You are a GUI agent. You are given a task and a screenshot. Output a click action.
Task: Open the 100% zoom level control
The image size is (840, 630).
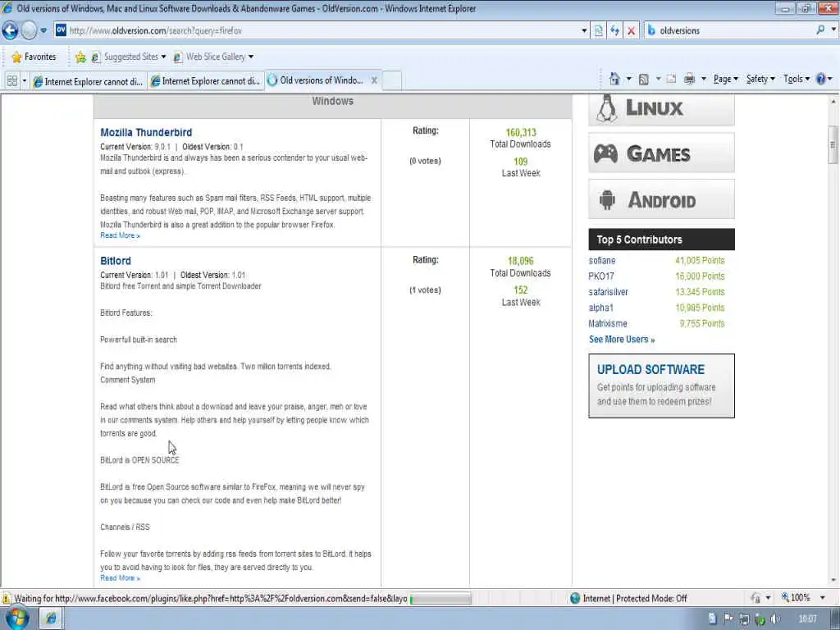(801, 598)
